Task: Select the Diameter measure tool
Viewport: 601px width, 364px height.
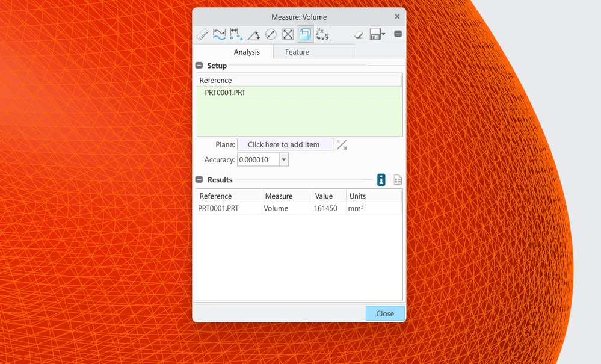Action: (x=271, y=34)
